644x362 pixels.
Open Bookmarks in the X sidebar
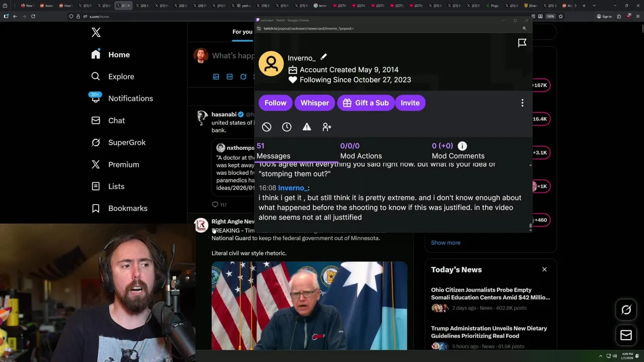tap(119, 208)
